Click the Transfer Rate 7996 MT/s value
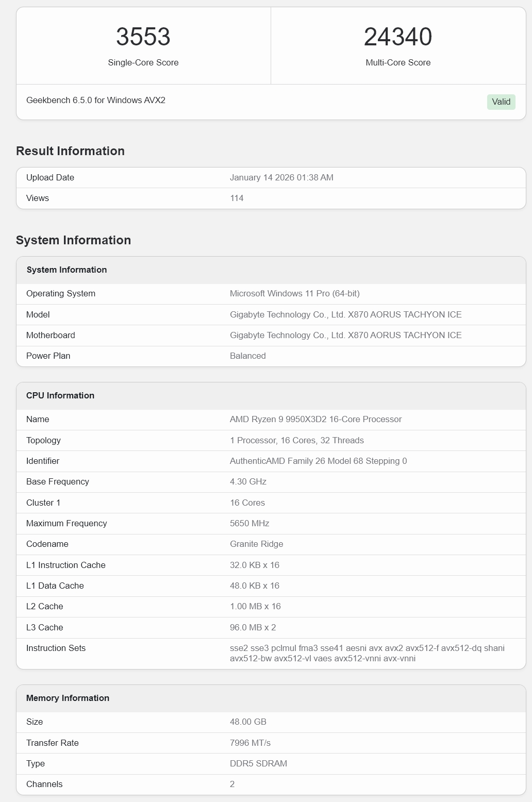This screenshot has width=532, height=802. tap(250, 743)
